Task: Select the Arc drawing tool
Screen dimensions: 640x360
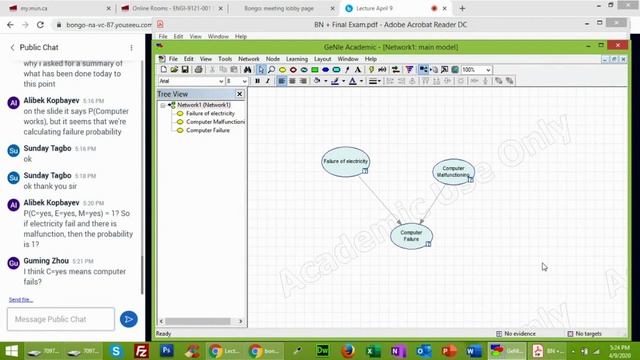Action: (347, 70)
